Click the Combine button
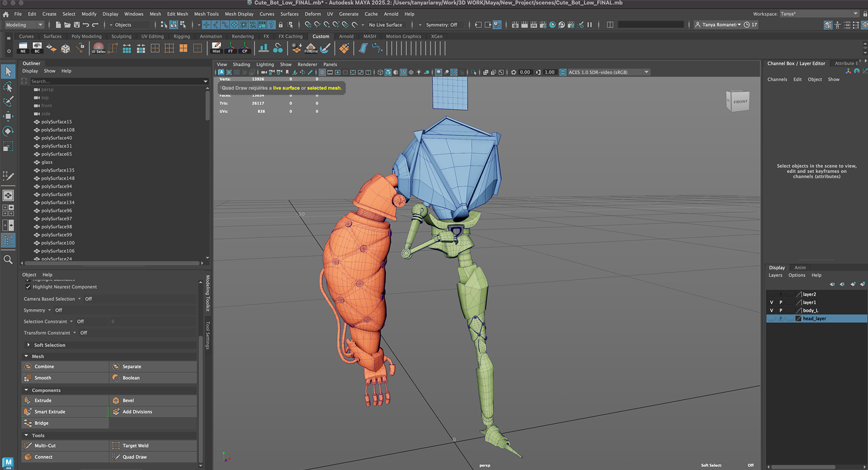Screen dimensions: 868x470 click(44, 367)
